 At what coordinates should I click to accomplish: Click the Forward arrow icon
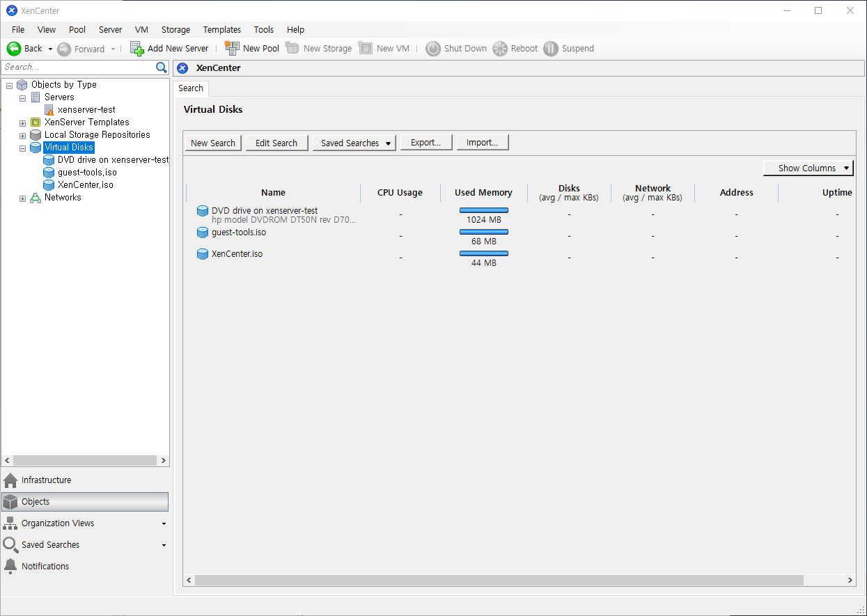tap(64, 49)
